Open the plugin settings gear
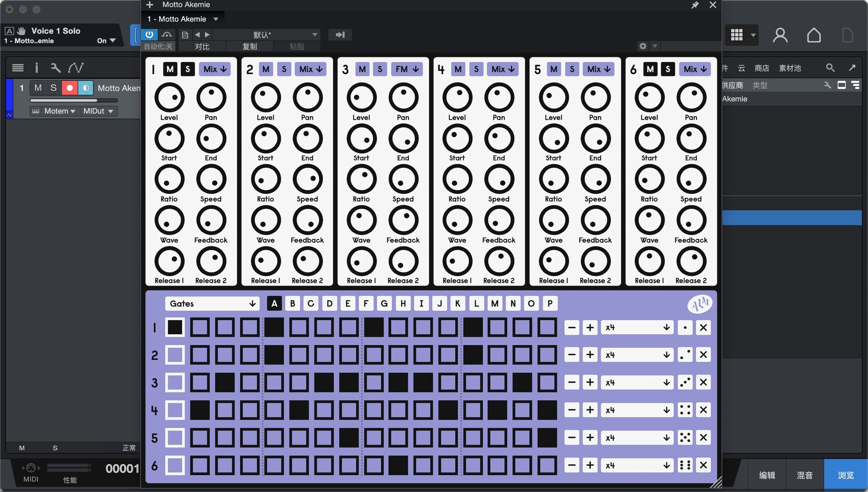Image resolution: width=868 pixels, height=492 pixels. click(x=642, y=46)
